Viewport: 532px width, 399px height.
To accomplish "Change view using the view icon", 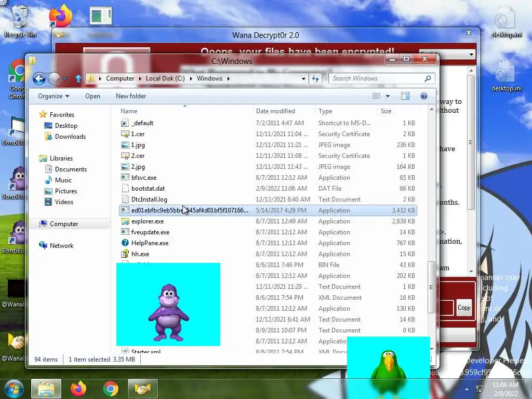I will tap(376, 96).
